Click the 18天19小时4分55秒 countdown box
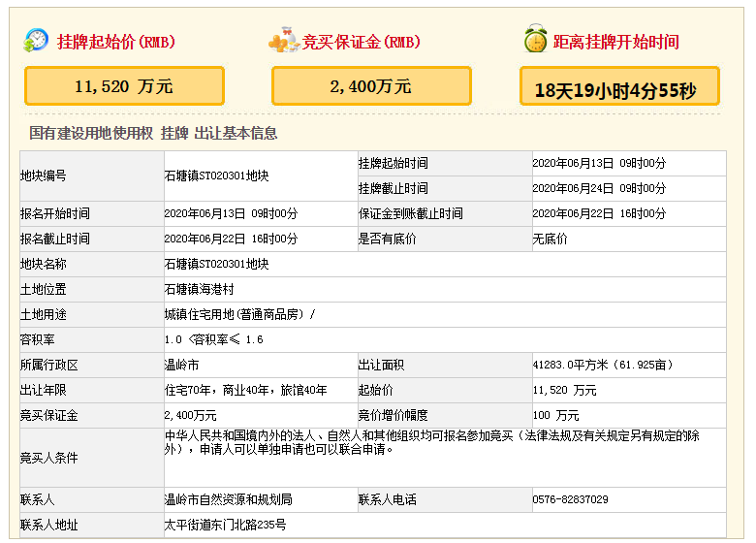 pos(619,86)
